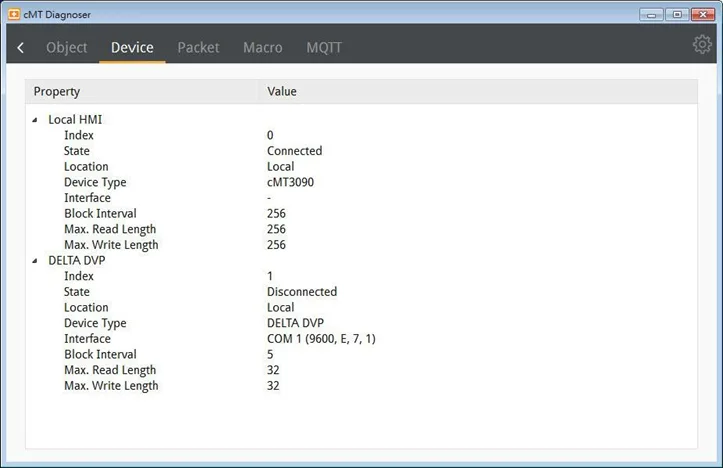
Task: Open settings via the gear icon
Action: point(702,44)
